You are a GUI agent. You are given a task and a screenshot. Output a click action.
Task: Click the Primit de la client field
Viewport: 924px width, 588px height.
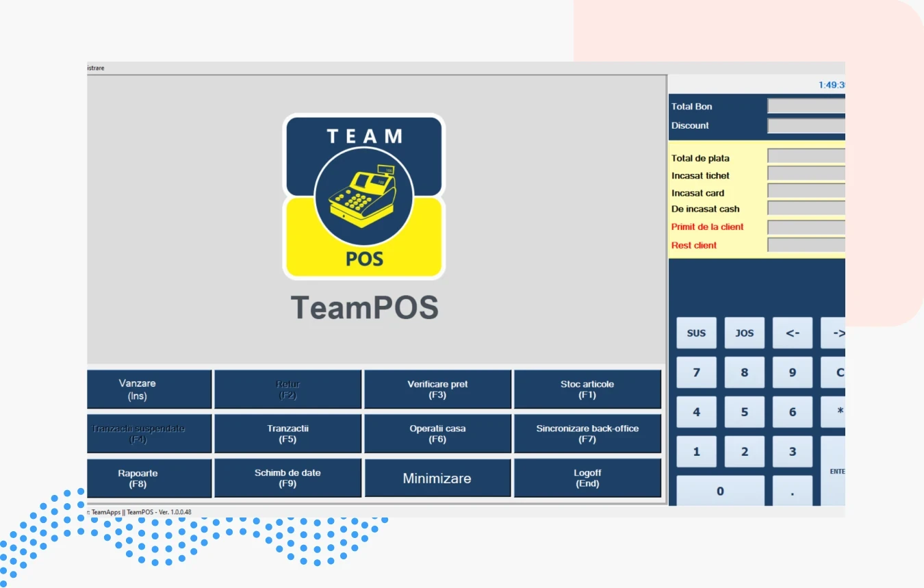[806, 227]
